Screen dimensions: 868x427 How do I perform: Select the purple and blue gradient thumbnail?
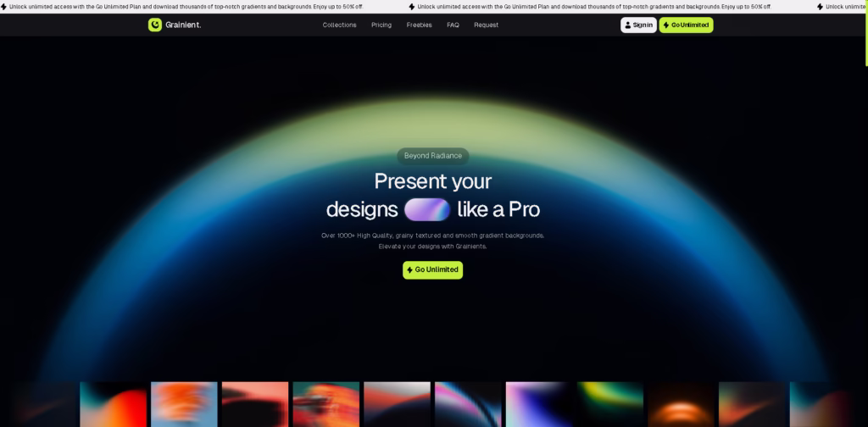(538, 404)
